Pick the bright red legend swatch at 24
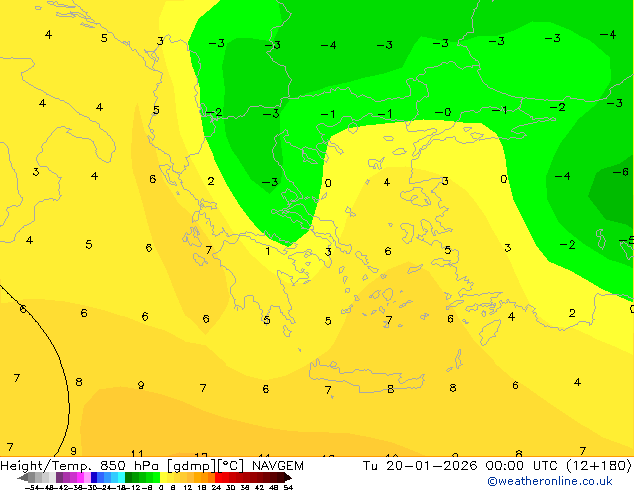Image resolution: width=634 pixels, height=490 pixels. 218,477
